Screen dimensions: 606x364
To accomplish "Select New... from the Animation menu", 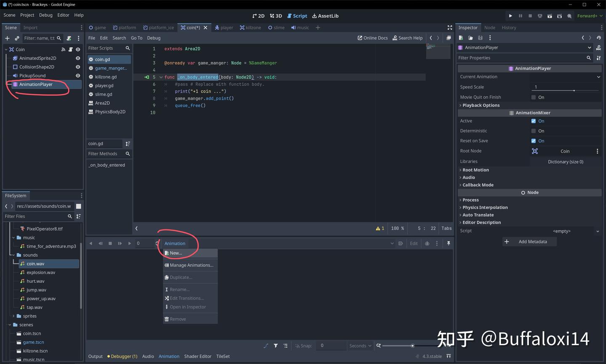I will coord(175,253).
